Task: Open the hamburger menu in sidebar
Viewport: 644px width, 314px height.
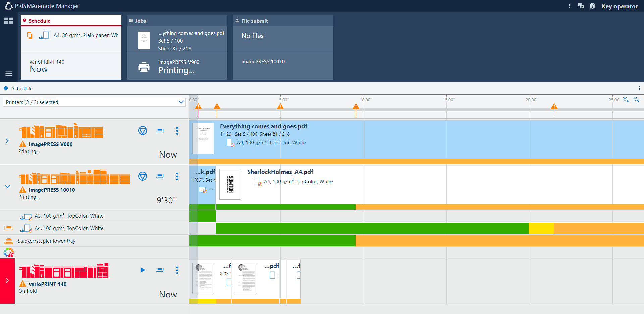Action: (x=9, y=74)
